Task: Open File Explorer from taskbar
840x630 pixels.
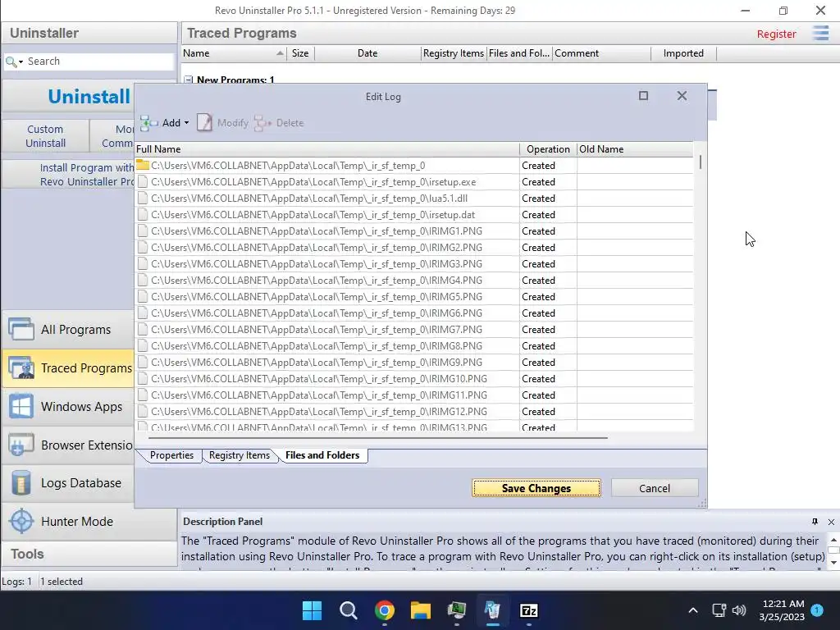Action: [421, 610]
